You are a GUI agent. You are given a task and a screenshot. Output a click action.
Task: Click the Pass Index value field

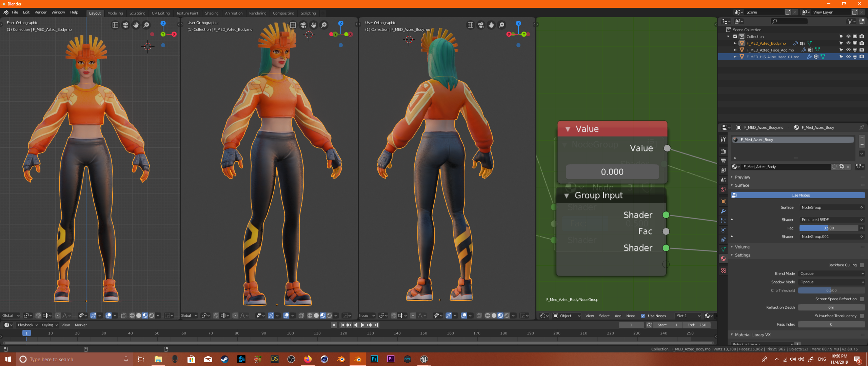click(x=831, y=324)
